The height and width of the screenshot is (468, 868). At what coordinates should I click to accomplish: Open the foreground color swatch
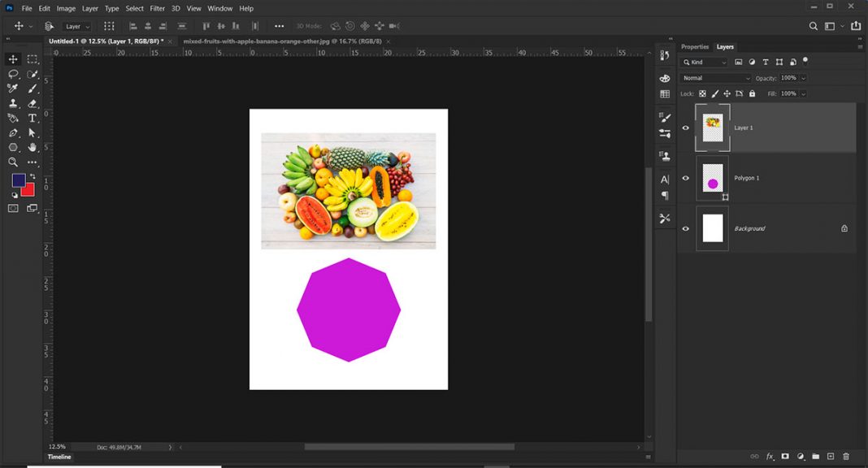pyautogui.click(x=18, y=181)
